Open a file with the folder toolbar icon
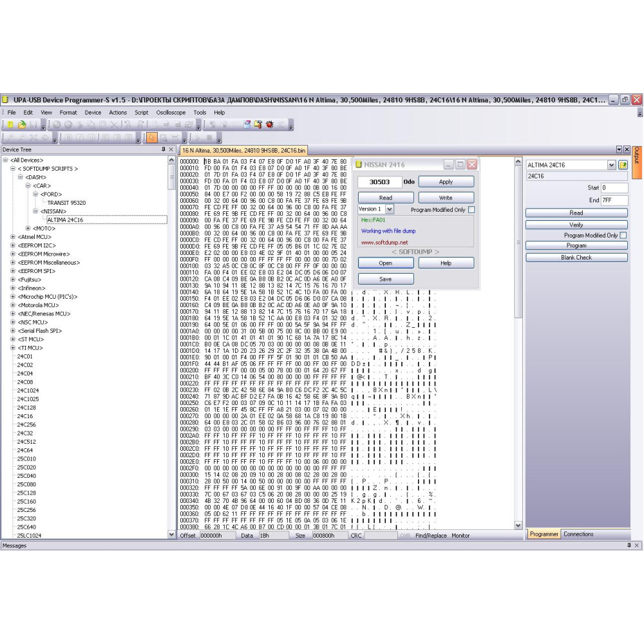644x644 pixels. [22, 124]
